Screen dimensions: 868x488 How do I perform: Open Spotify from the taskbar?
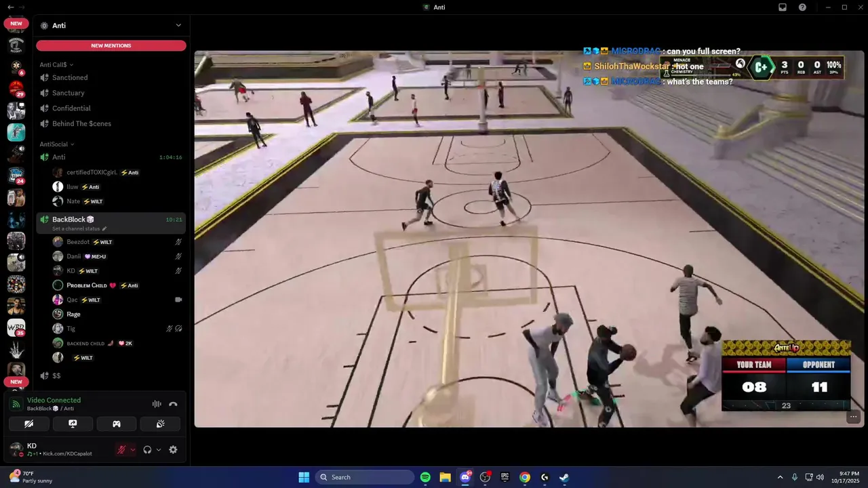point(425,477)
